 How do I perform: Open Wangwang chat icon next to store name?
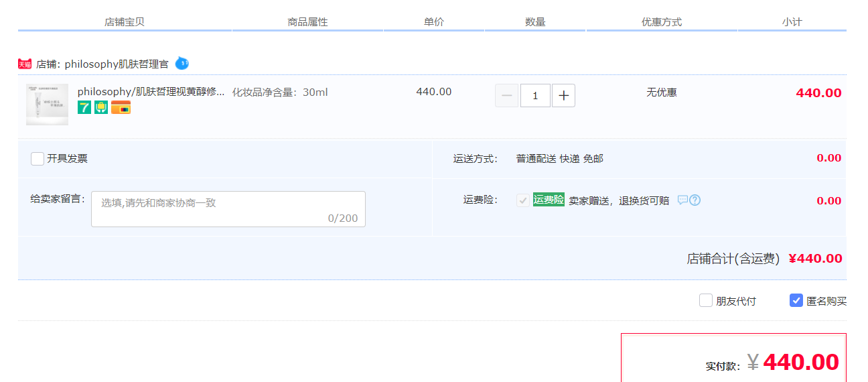pos(182,64)
